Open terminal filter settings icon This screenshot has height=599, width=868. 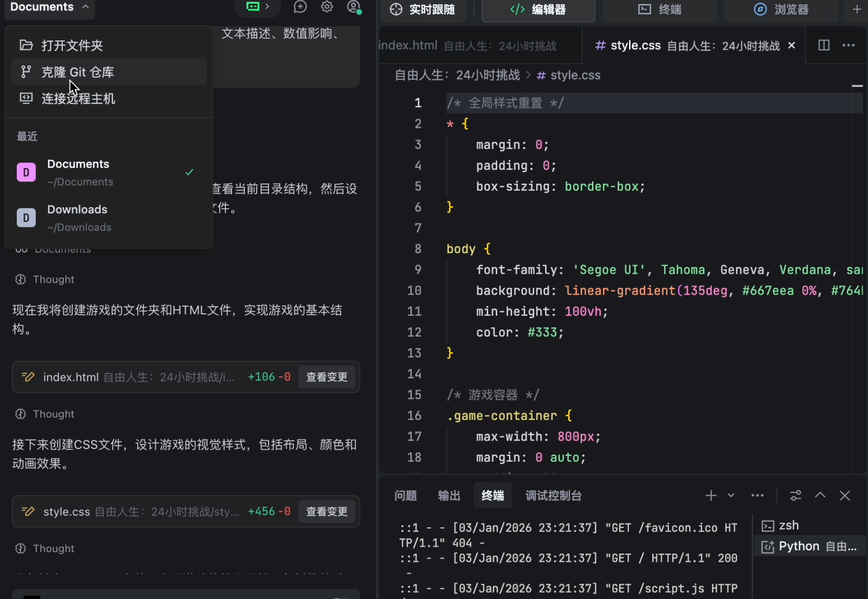coord(795,495)
